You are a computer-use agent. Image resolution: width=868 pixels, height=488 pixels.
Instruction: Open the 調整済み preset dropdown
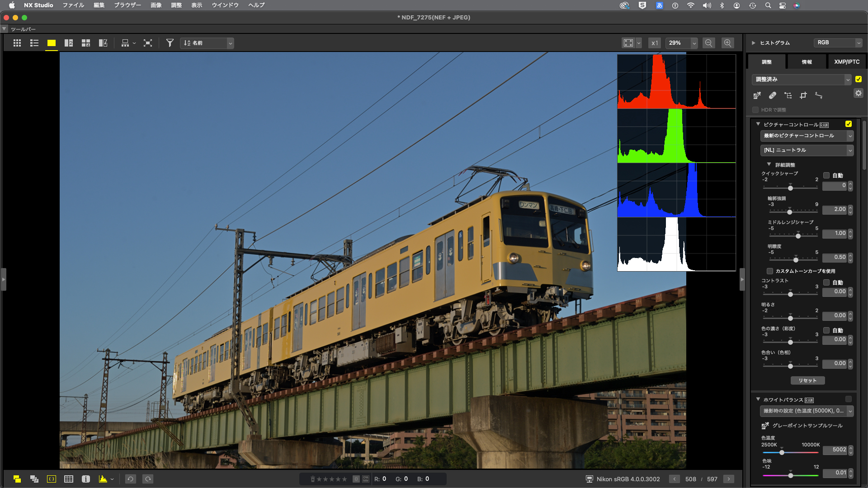[x=802, y=80]
